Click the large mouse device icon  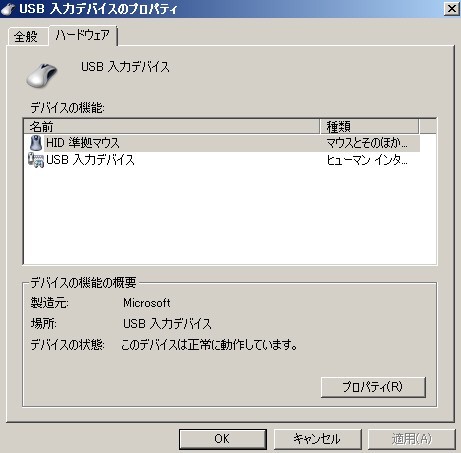coord(42,75)
